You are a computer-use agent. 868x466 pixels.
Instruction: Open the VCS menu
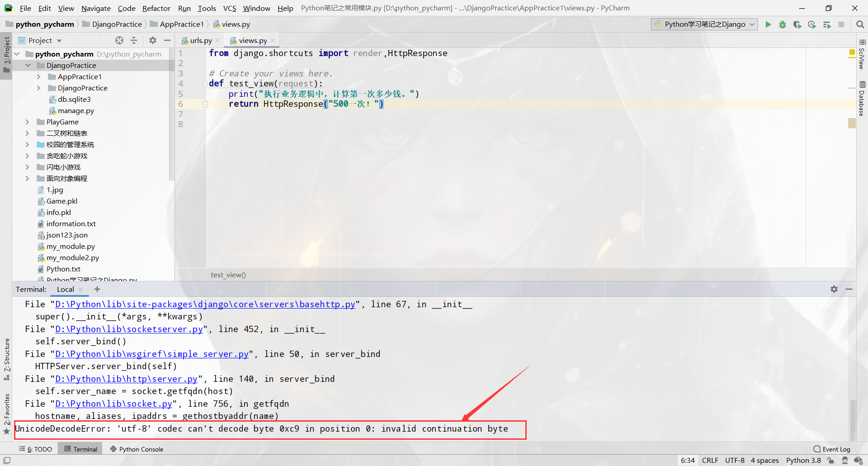pos(230,8)
